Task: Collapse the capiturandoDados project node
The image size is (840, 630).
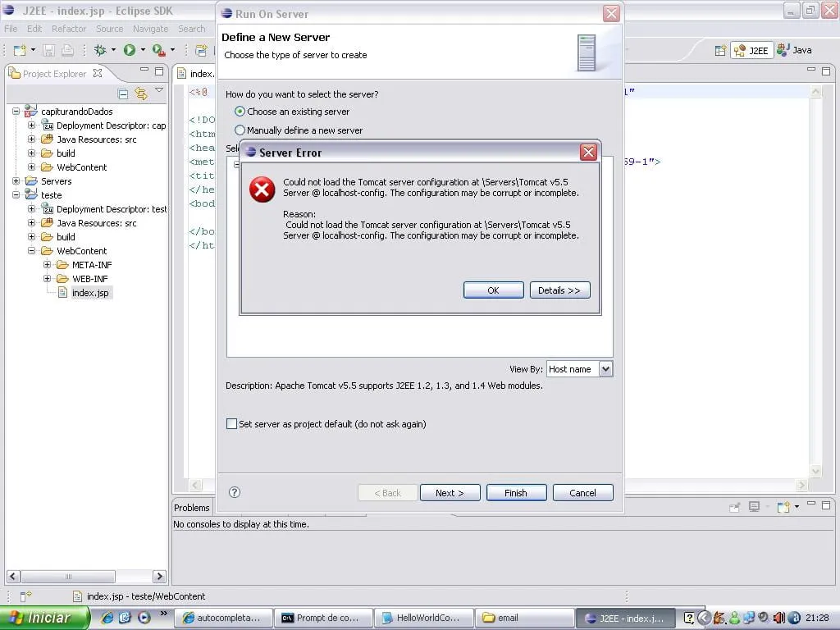Action: (16, 112)
